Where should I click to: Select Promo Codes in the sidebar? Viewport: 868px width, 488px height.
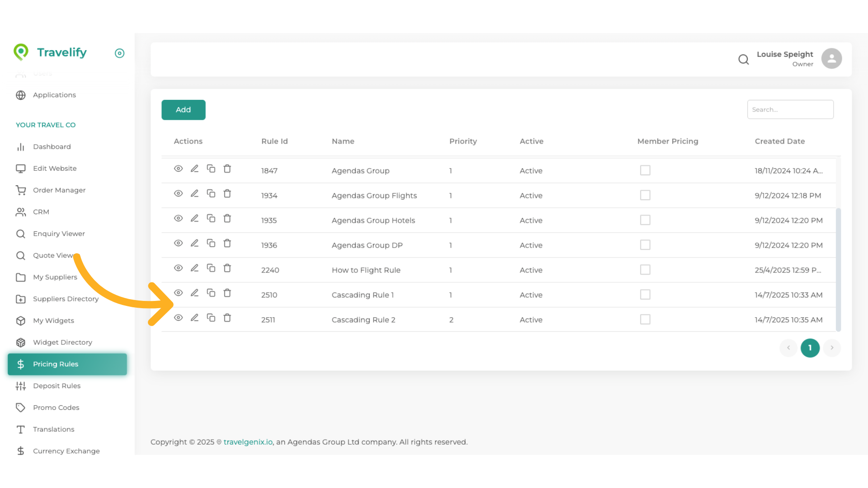tap(56, 408)
